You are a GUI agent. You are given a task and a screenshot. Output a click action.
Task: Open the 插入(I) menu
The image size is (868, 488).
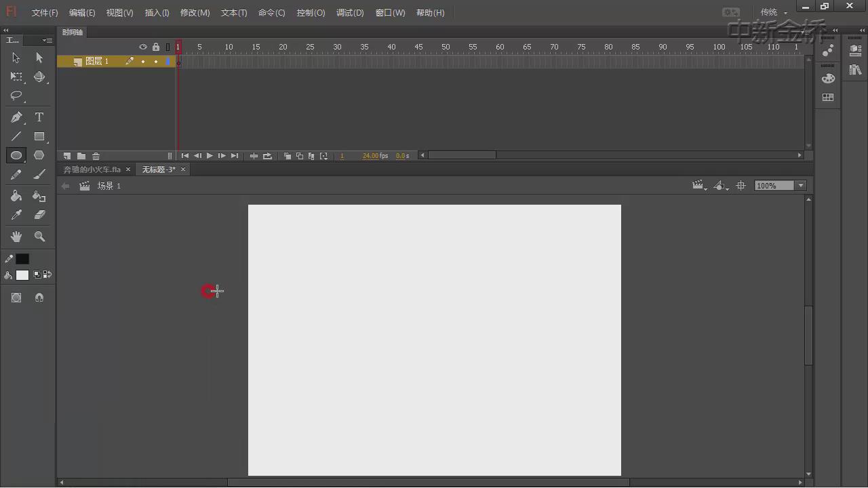pos(157,13)
